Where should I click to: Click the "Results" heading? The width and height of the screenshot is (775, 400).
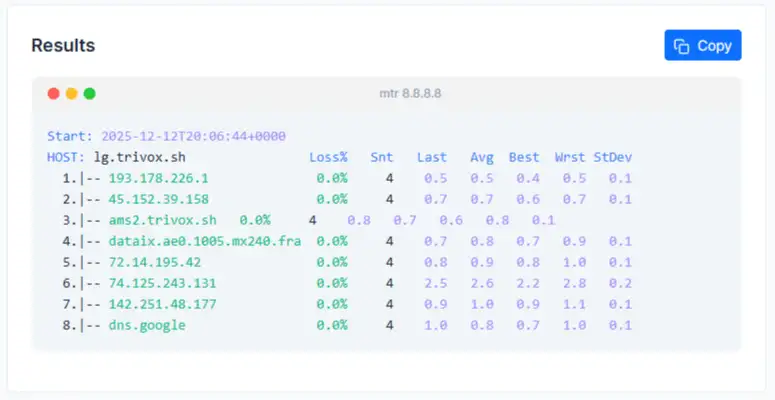coord(63,45)
